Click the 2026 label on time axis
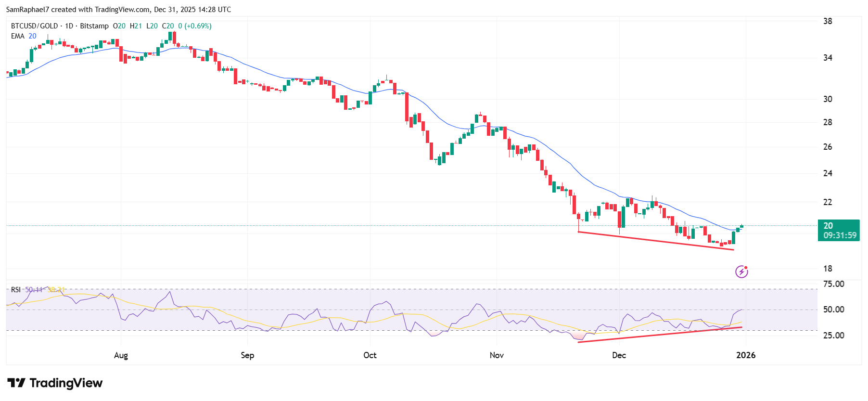 [x=746, y=355]
